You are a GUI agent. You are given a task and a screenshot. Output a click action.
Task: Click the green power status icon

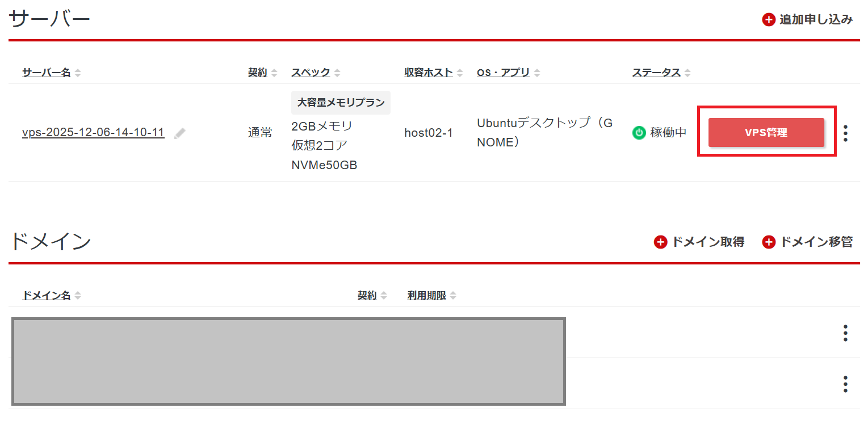tap(639, 133)
